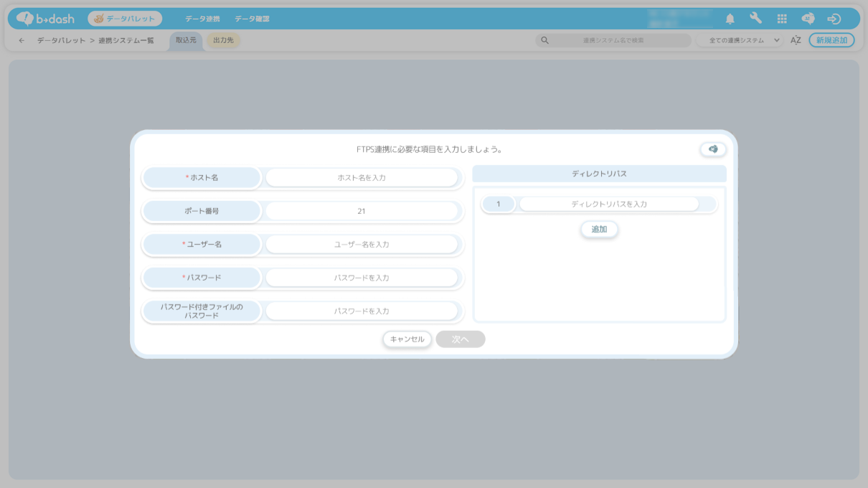Expand the 全ての連携システム dropdown

[739, 40]
